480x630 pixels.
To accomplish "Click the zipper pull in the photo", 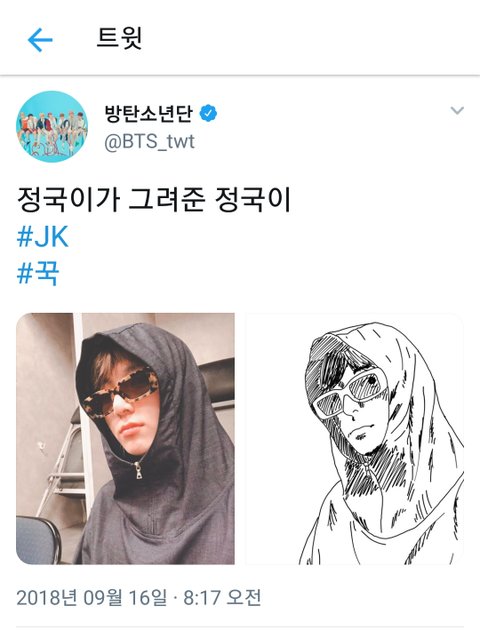I will 138,470.
